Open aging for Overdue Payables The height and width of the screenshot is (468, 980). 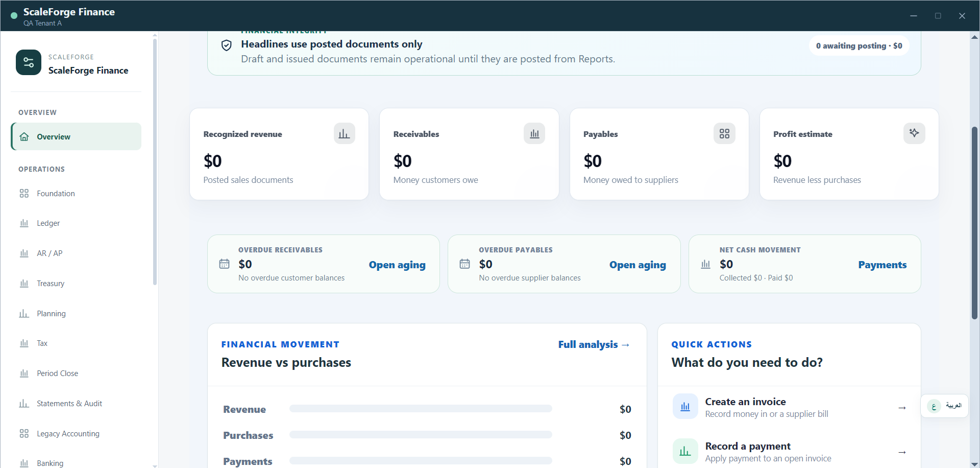(638, 265)
